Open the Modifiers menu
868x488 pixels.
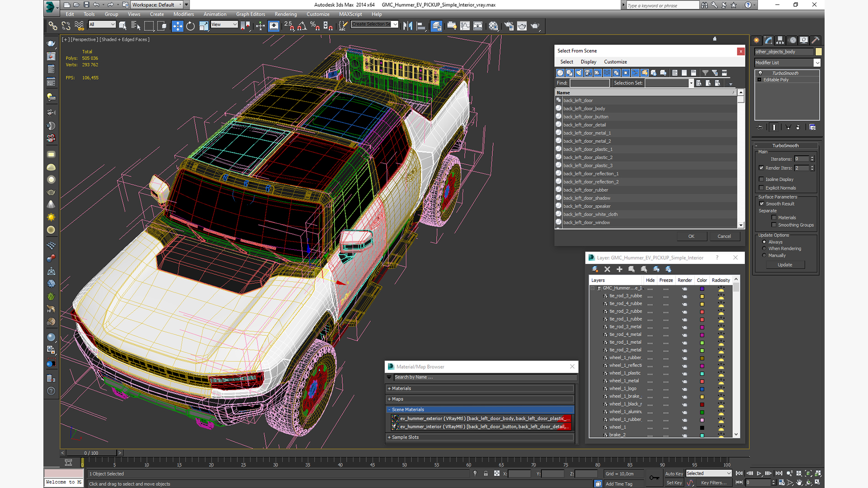pos(183,14)
